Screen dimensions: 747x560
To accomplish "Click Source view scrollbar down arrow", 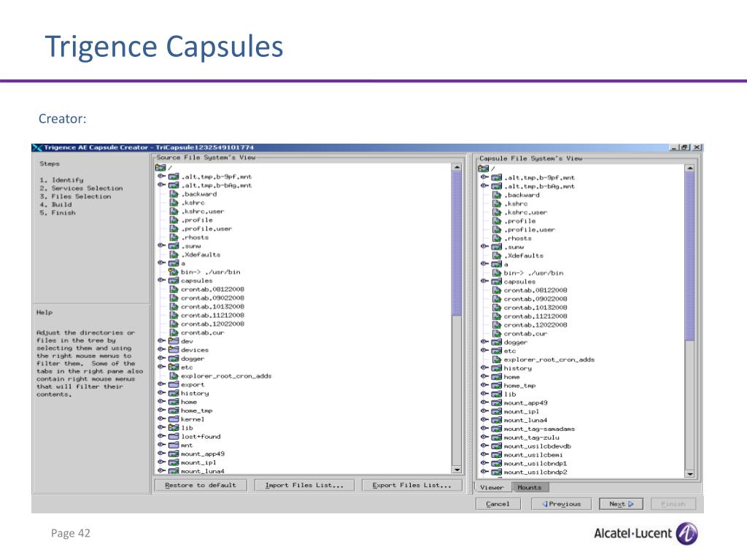I will pyautogui.click(x=457, y=470).
